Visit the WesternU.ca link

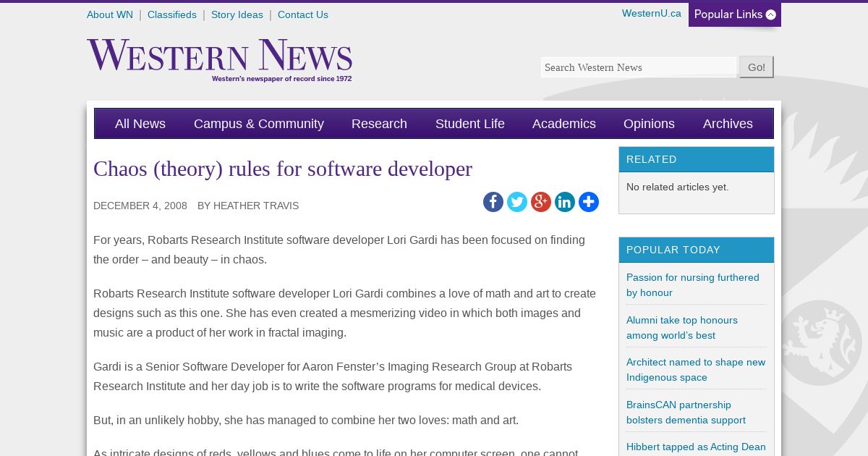coord(652,13)
